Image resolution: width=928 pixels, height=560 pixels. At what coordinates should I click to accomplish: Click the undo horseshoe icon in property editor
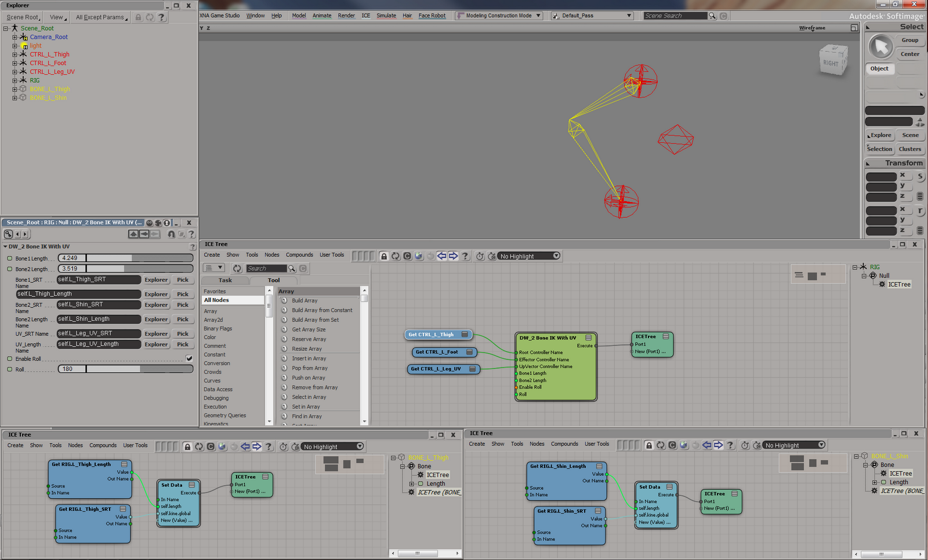(171, 234)
